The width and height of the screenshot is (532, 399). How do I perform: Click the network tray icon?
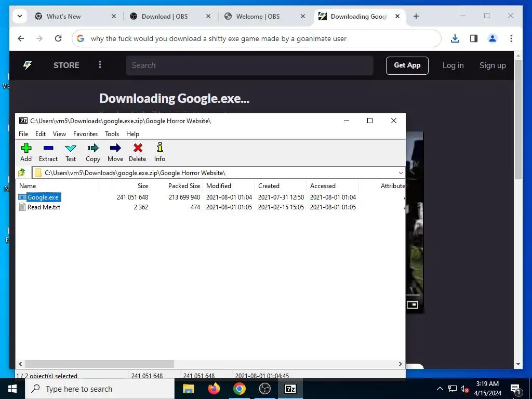453,389
